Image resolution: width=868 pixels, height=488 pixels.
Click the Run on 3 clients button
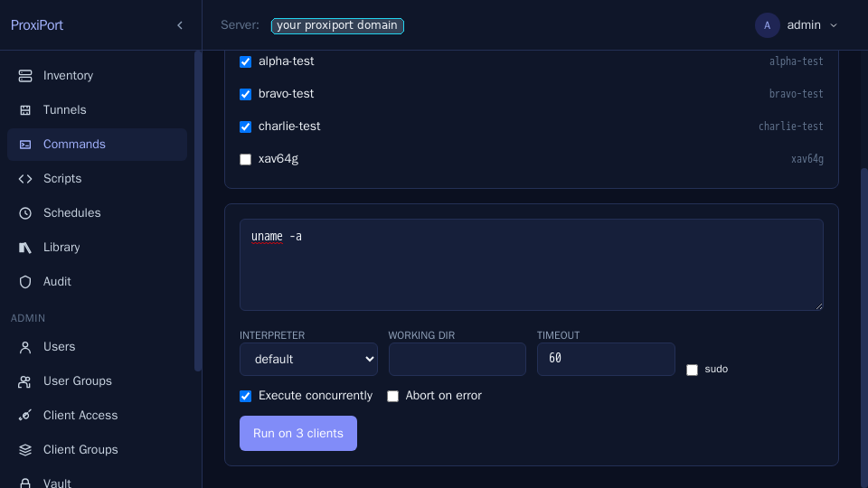pyautogui.click(x=297, y=433)
